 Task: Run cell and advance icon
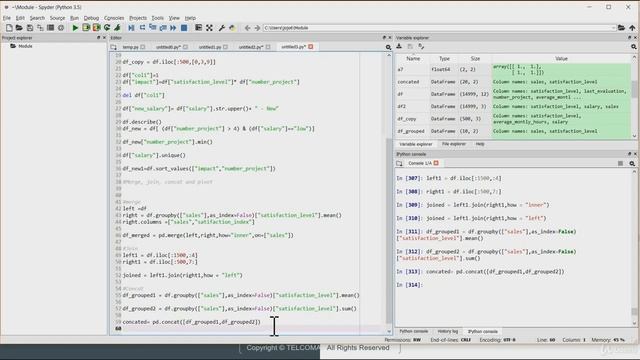(x=96, y=28)
